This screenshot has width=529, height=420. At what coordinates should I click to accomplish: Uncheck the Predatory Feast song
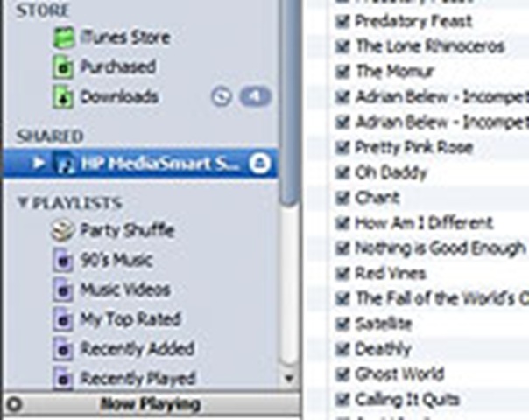point(342,22)
